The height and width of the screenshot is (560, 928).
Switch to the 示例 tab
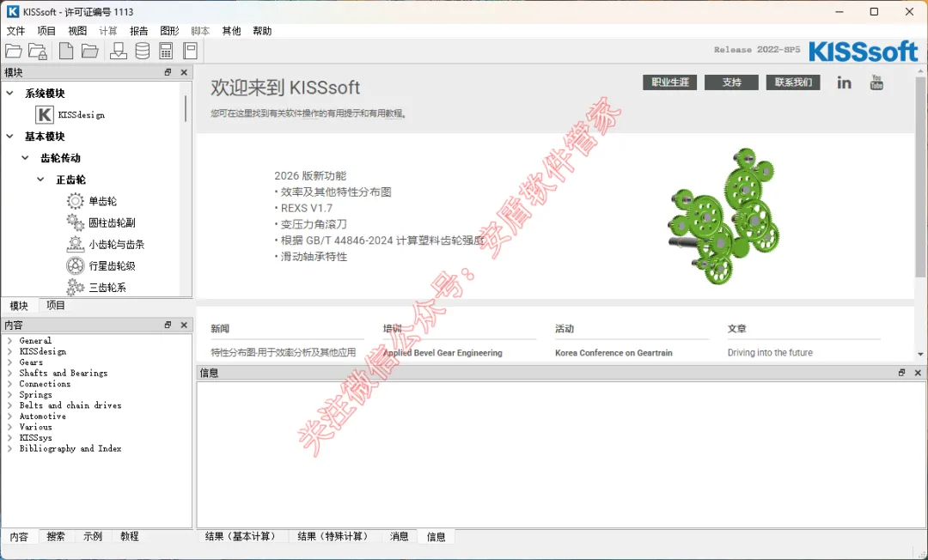[92, 536]
